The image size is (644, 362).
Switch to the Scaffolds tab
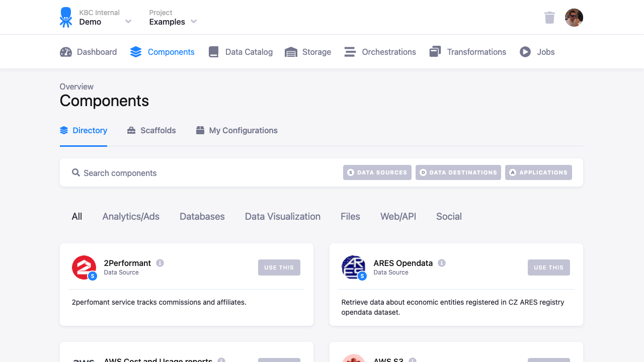(151, 130)
